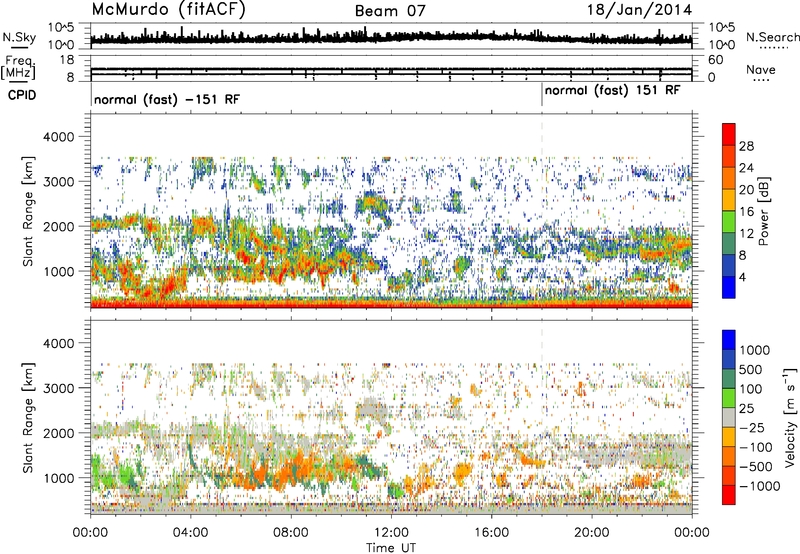Click the -100 value on the velocity scale
The image size is (800, 554).
(755, 447)
